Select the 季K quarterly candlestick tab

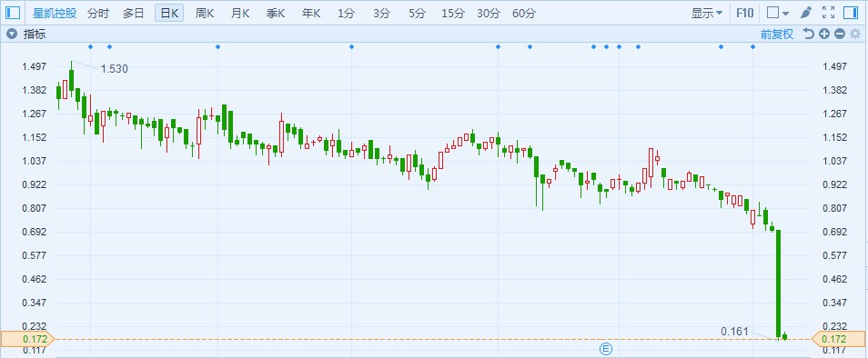275,14
